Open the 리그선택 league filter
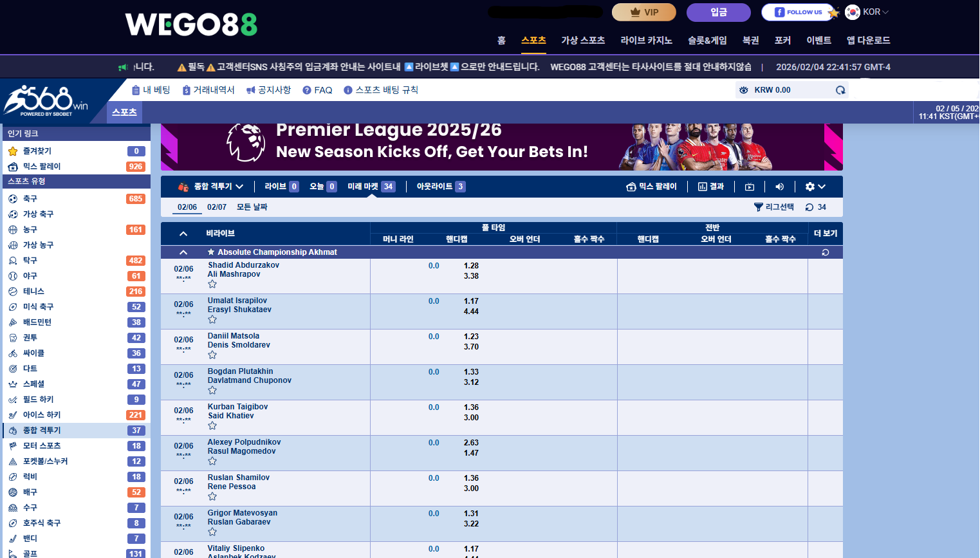Viewport: 980px width, 558px height. coord(774,207)
